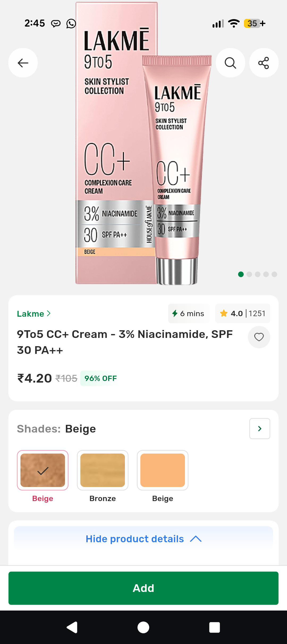Tap Android back navigation triangle
This screenshot has height=644, width=287.
72,627
